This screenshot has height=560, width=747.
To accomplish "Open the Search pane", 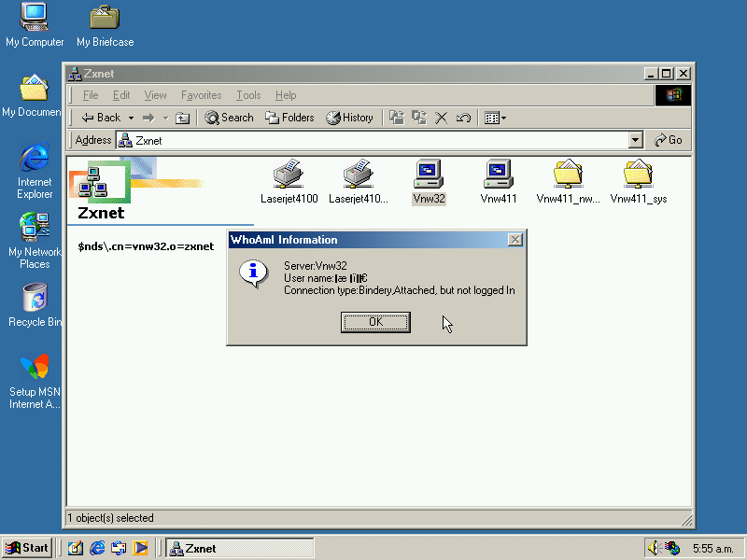I will point(229,118).
